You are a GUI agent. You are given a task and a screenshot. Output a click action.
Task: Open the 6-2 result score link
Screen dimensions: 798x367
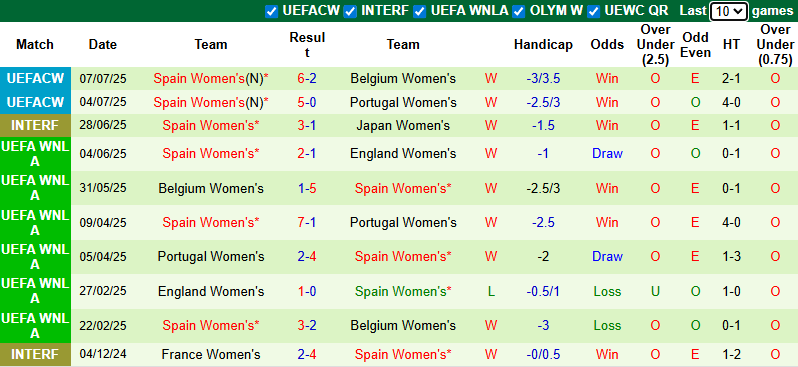(x=307, y=79)
